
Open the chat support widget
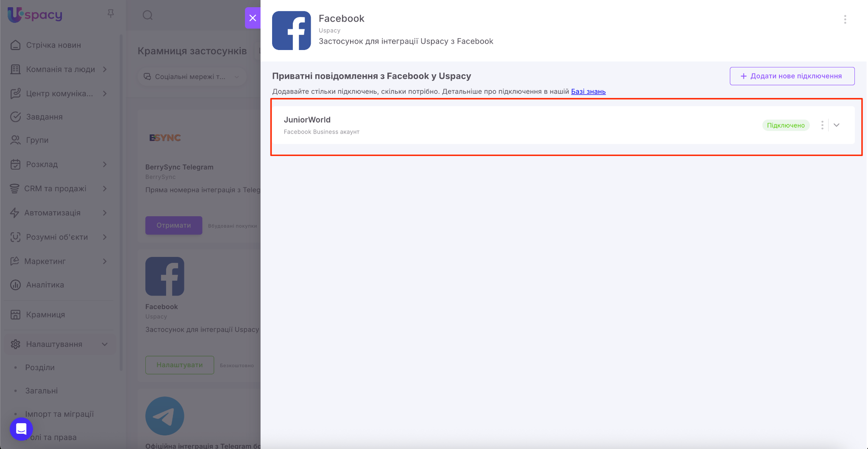pos(21,429)
